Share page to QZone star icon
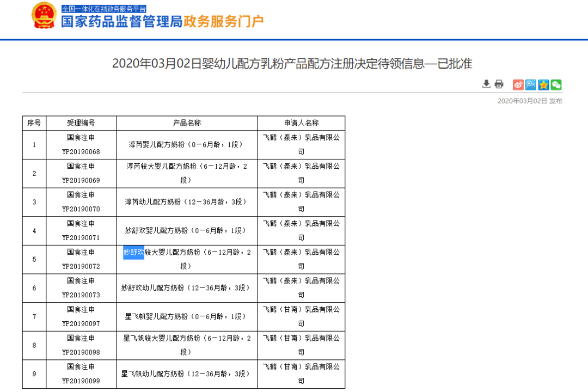 (x=543, y=85)
